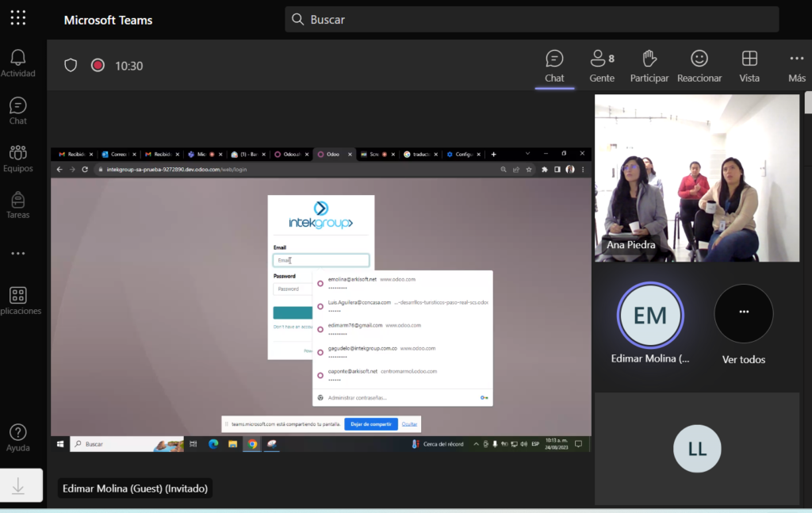
Task: Click the zoom magnifier in address bar
Action: coord(504,169)
